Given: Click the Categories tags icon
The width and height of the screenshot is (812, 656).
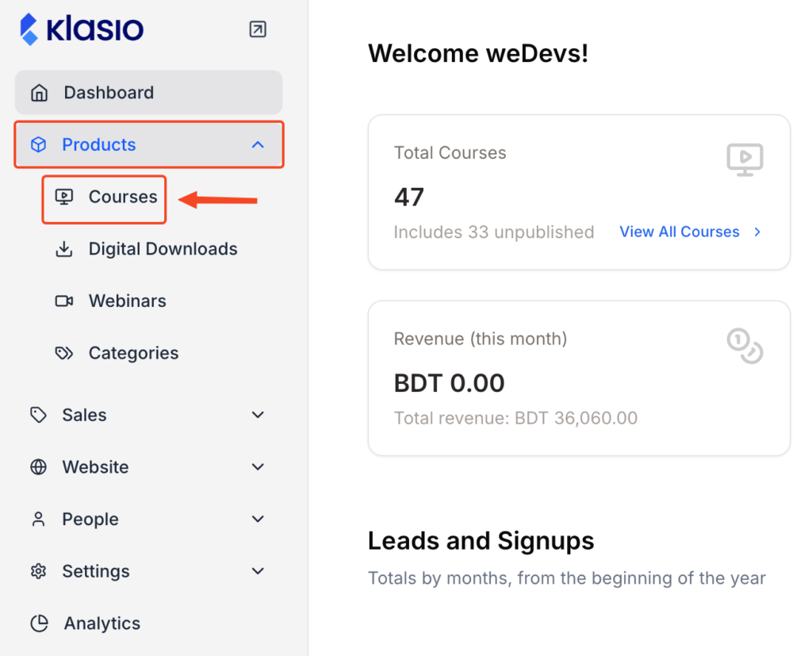Looking at the screenshot, I should [x=64, y=354].
